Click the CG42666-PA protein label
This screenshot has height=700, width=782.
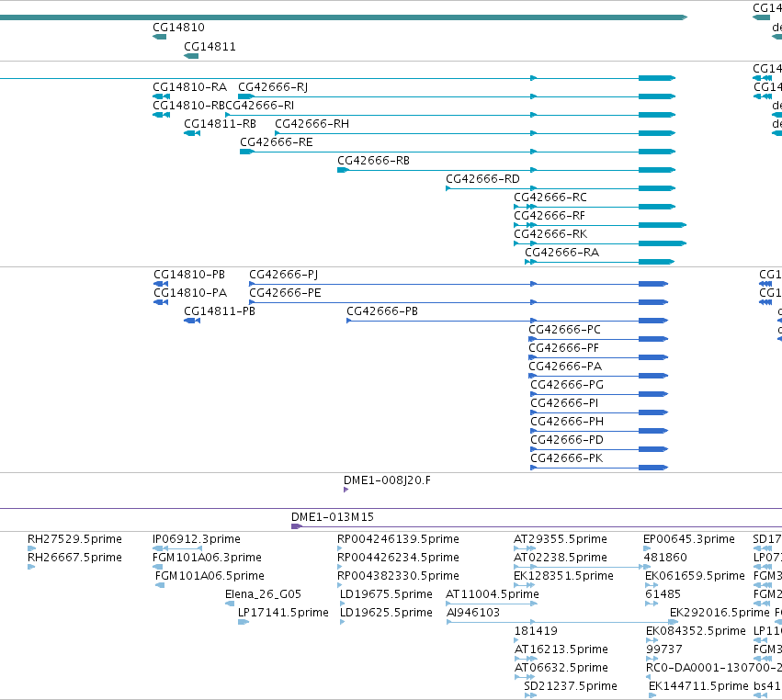click(x=565, y=367)
